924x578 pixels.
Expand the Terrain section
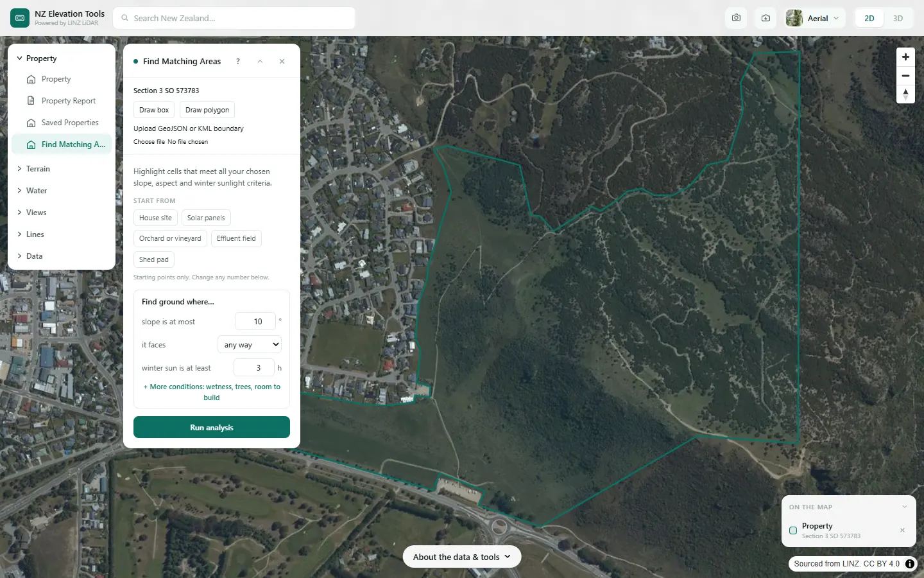point(62,169)
